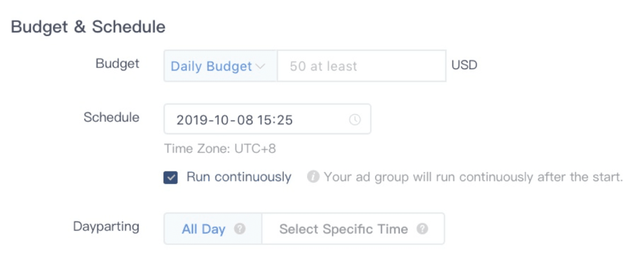Click the "Your ad group will run continuously" note
The image size is (644, 271).
(x=473, y=177)
